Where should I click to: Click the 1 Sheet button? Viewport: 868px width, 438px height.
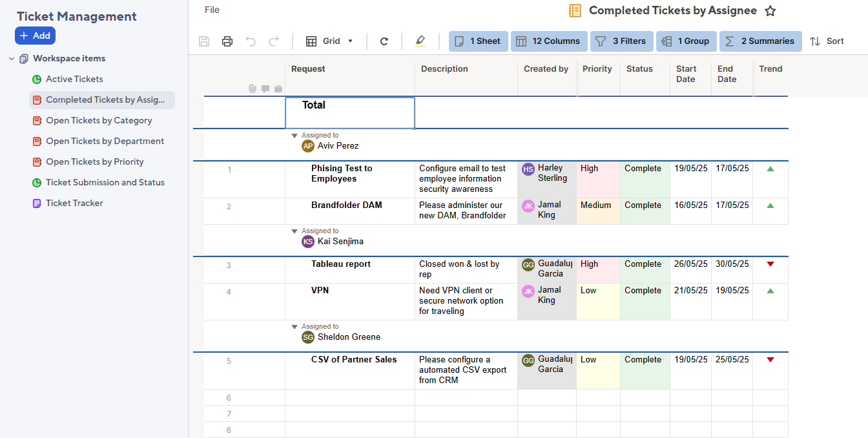coord(479,41)
